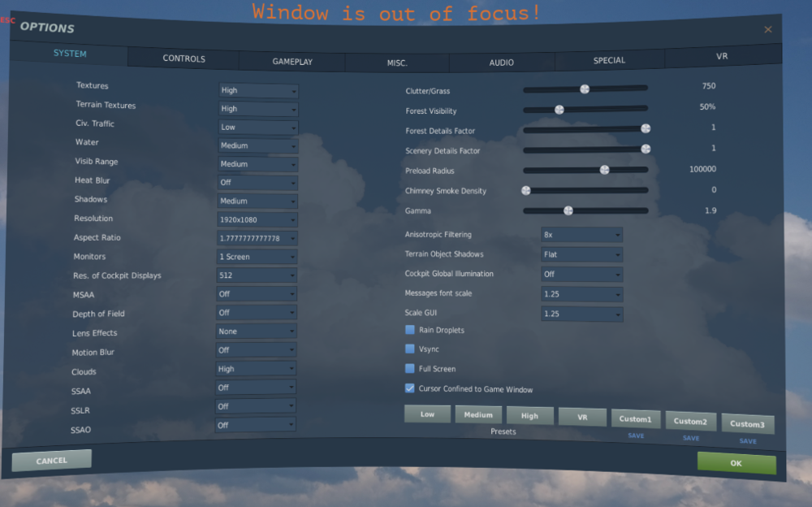Click the OK button to confirm settings
The height and width of the screenshot is (507, 812).
click(x=736, y=462)
